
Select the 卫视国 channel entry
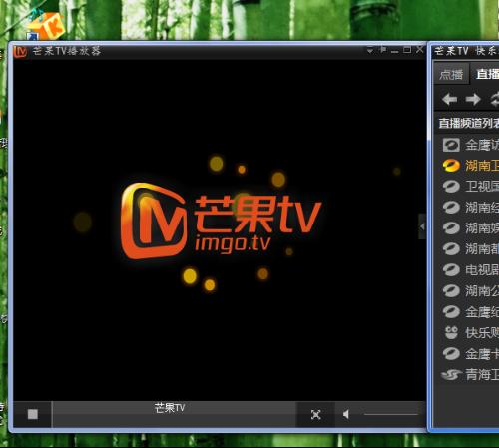[470, 187]
